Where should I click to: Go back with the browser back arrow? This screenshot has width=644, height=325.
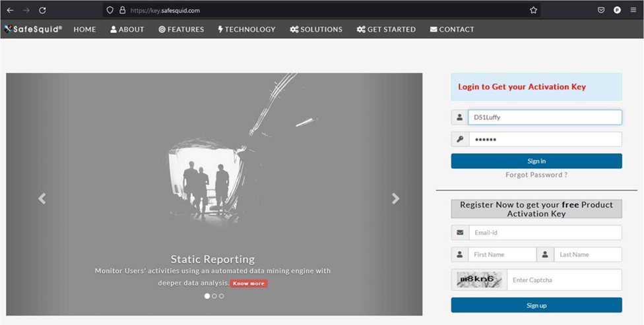click(11, 11)
